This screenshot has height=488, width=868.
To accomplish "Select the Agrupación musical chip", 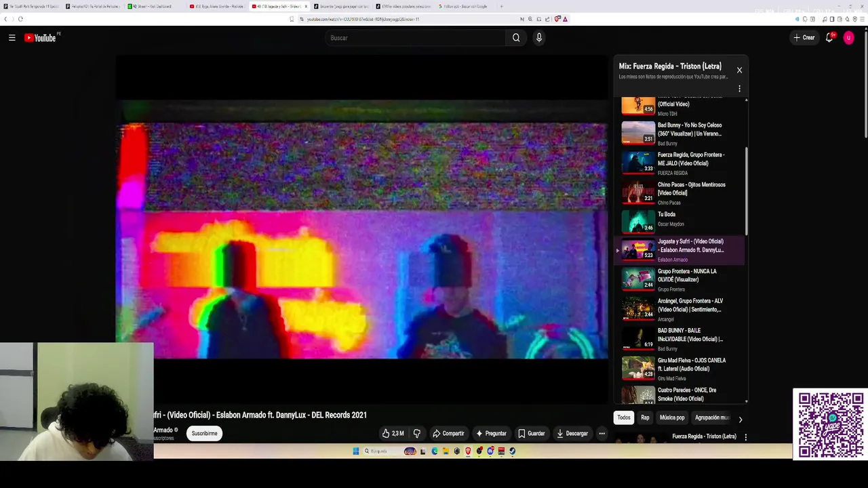I will point(711,418).
